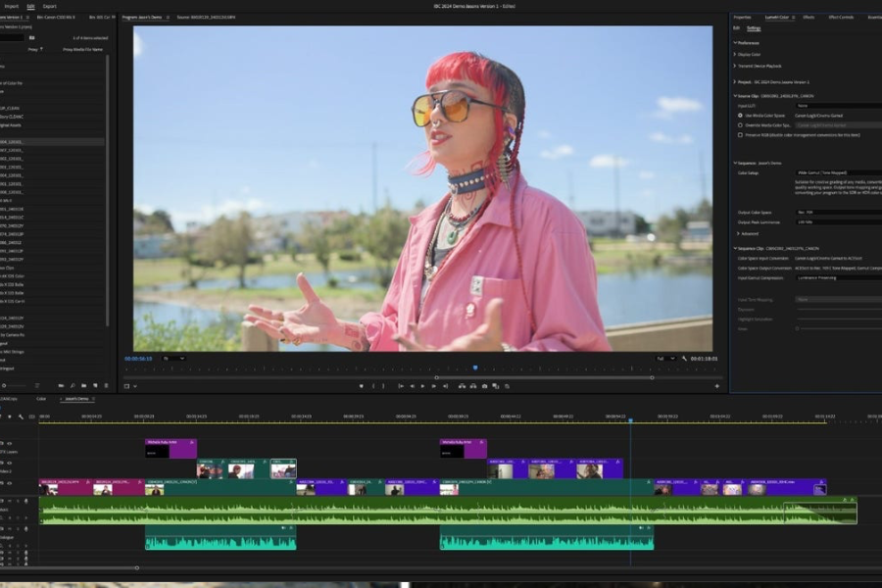The image size is (882, 588).
Task: Click the project panel icon size zoom slider
Action: 4,385
